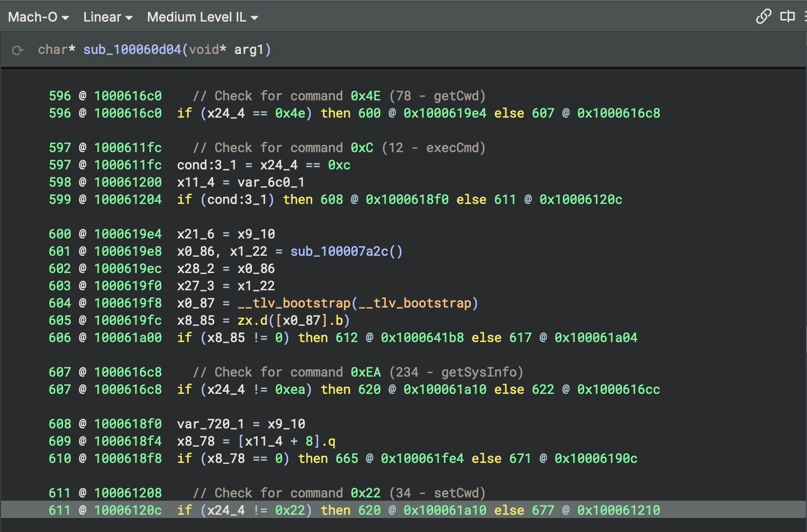
Task: Open the hamburger menu at right edge
Action: [804, 17]
